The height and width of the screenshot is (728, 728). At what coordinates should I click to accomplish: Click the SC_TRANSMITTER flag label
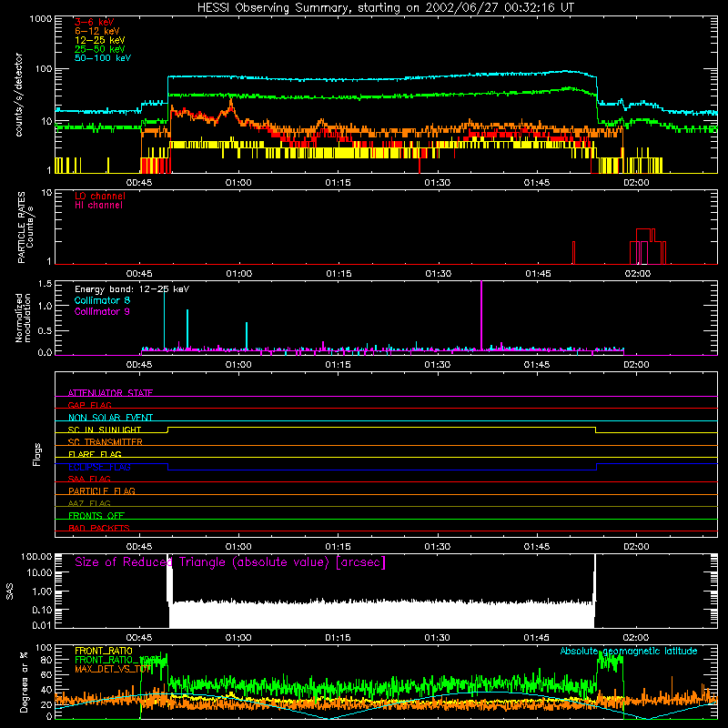coord(106,441)
